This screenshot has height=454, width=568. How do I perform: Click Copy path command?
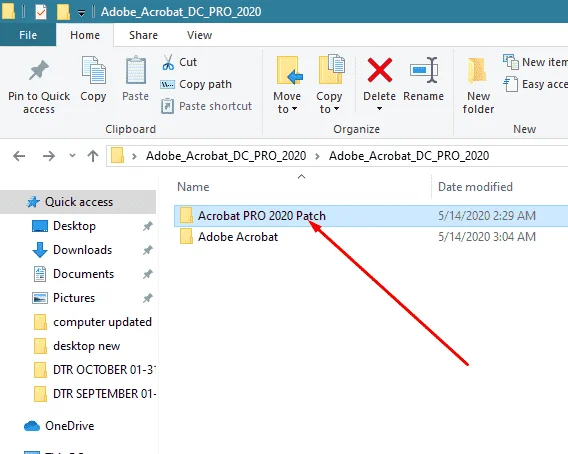pyautogui.click(x=196, y=84)
